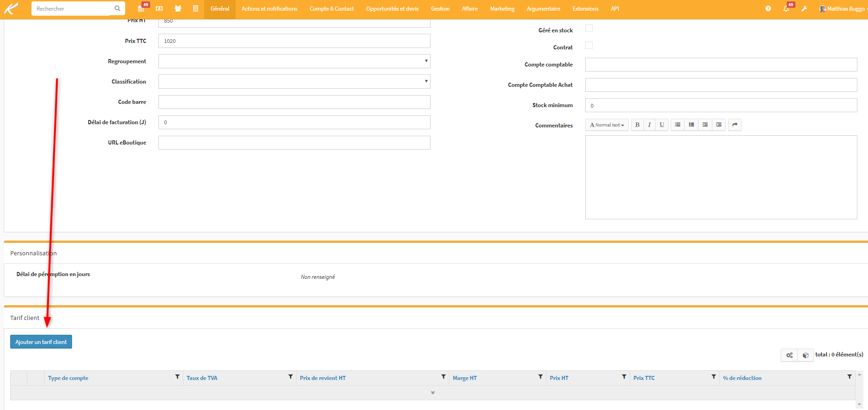868x410 pixels.
Task: Outdent text in comments editor
Action: tap(705, 125)
